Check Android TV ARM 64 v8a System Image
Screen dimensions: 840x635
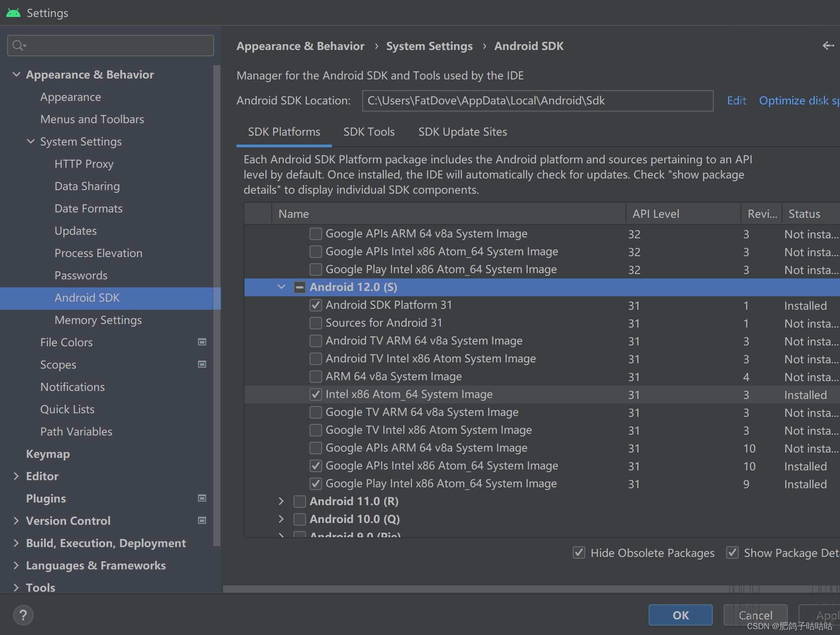tap(316, 341)
